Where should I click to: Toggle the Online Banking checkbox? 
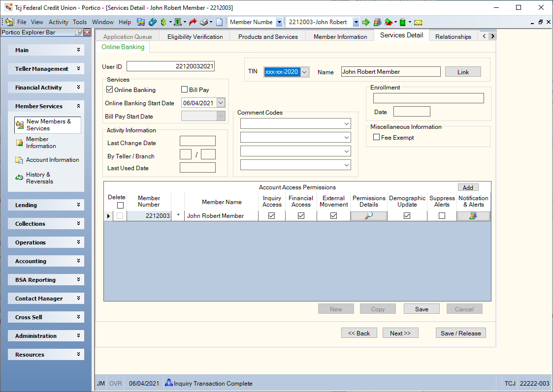(110, 90)
